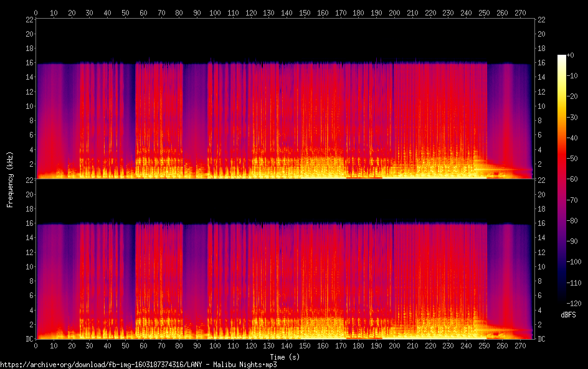Click "100" on the top time axis
The image size is (588, 369).
[x=215, y=12]
